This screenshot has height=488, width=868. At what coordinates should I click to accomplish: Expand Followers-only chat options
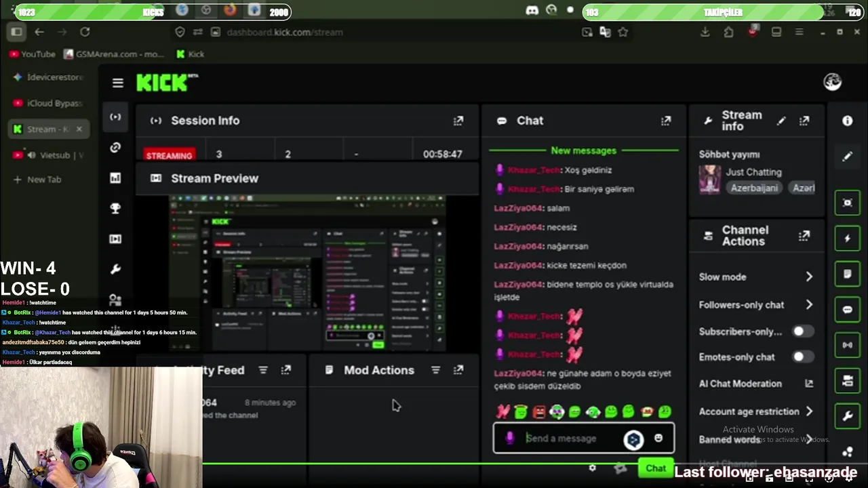pos(809,305)
